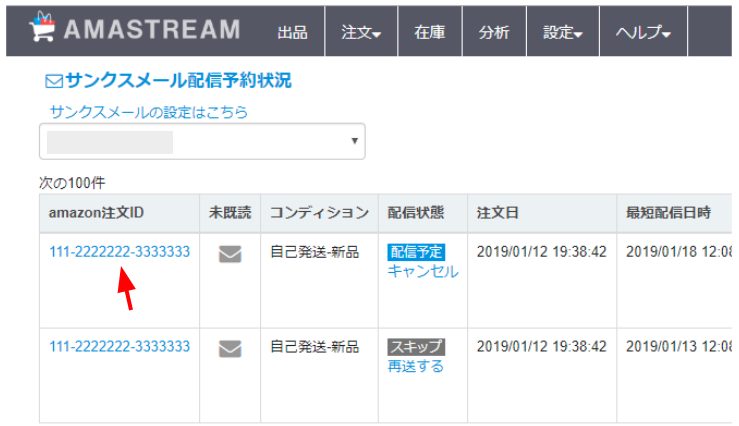
Task: Click the 未既読 column header
Action: click(x=230, y=213)
